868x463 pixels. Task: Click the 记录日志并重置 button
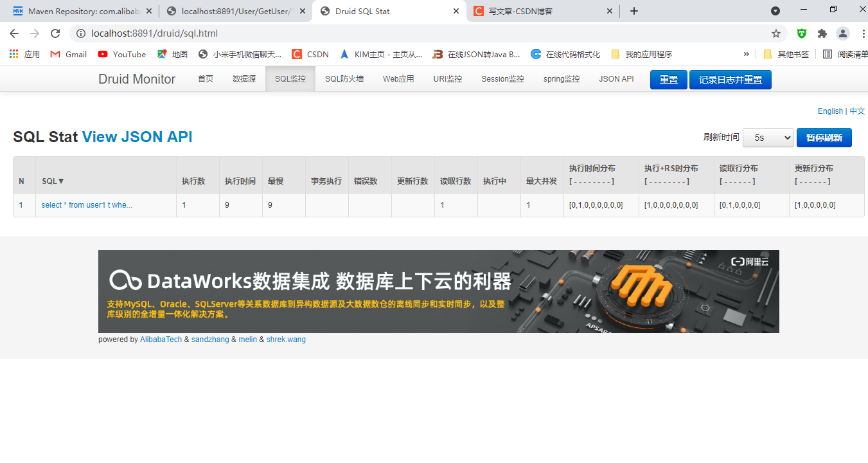coord(730,78)
